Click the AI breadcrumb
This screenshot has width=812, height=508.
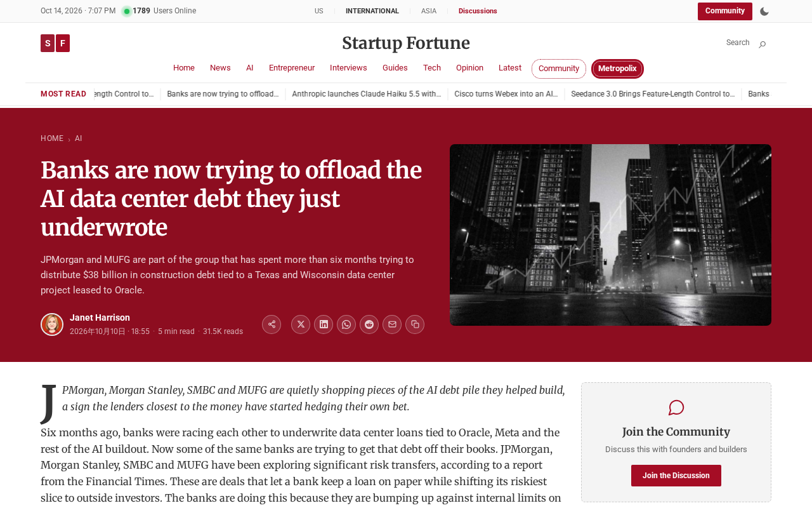click(x=79, y=138)
